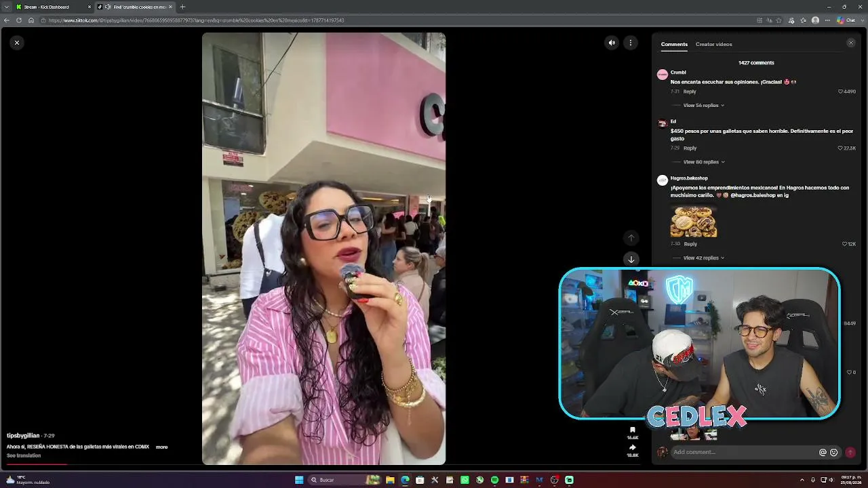Open the video's three-dot options menu
This screenshot has width=868, height=488.
631,43
